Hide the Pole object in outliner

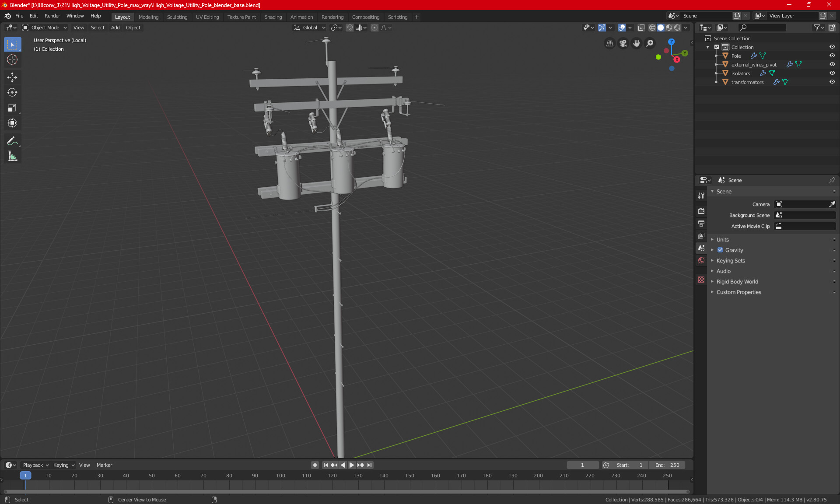click(832, 56)
